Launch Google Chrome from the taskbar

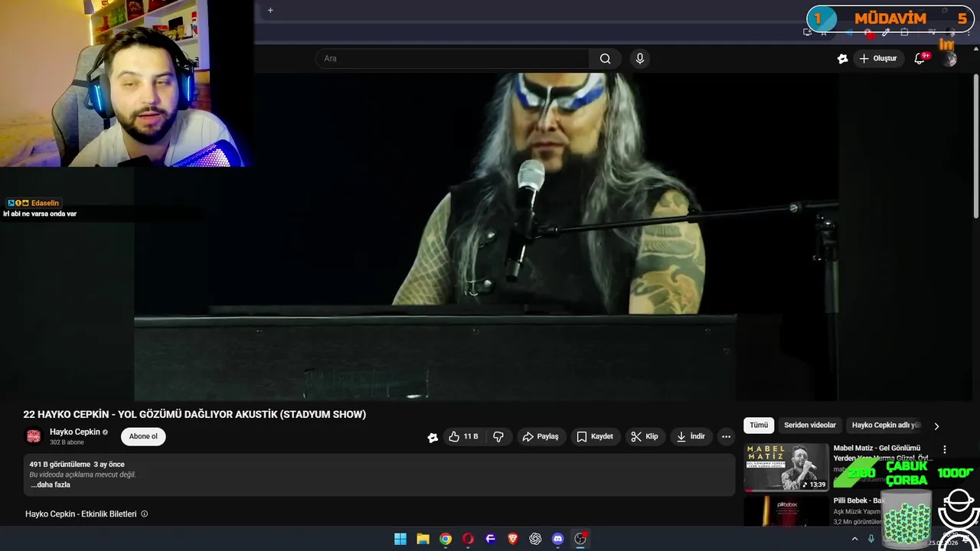pos(446,539)
